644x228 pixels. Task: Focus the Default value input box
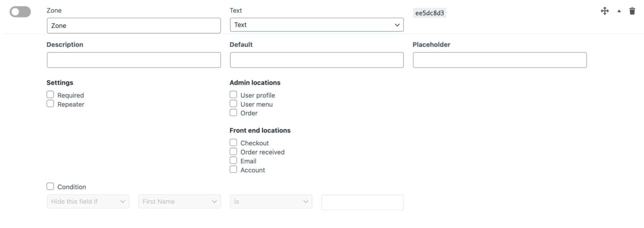pos(316,60)
